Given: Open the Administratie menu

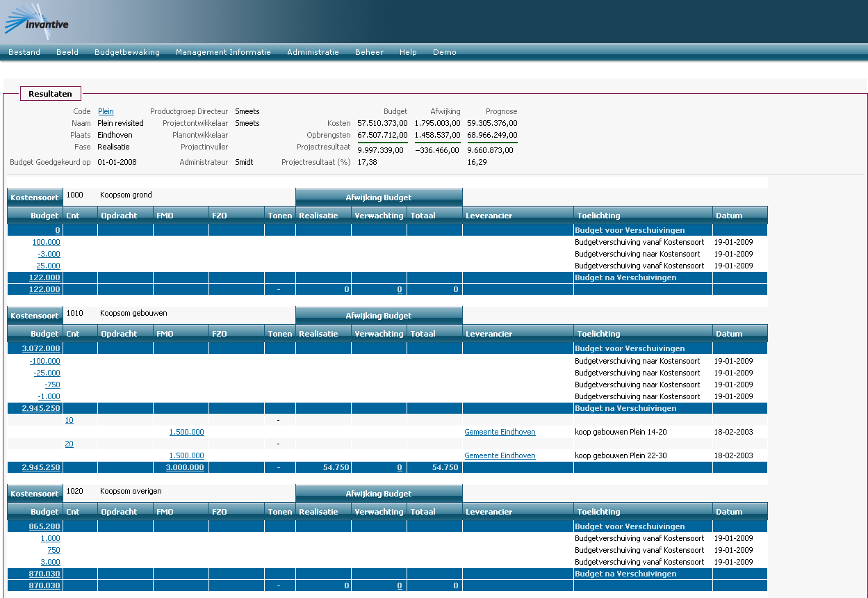Looking at the screenshot, I should pos(313,51).
